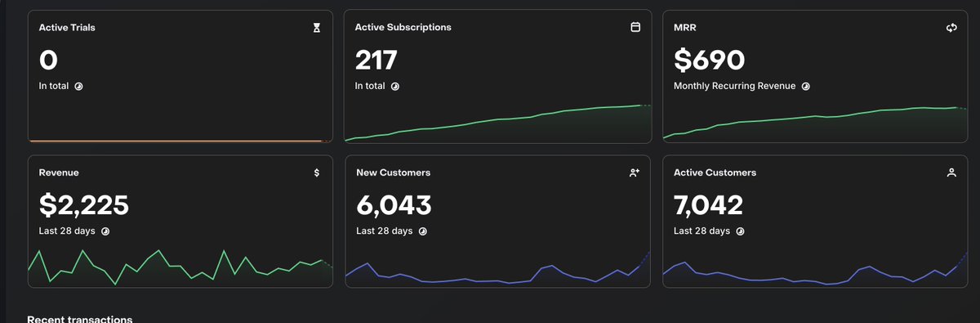
Task: Click the info icon beside Active Subscriptions "In total"
Action: click(394, 86)
